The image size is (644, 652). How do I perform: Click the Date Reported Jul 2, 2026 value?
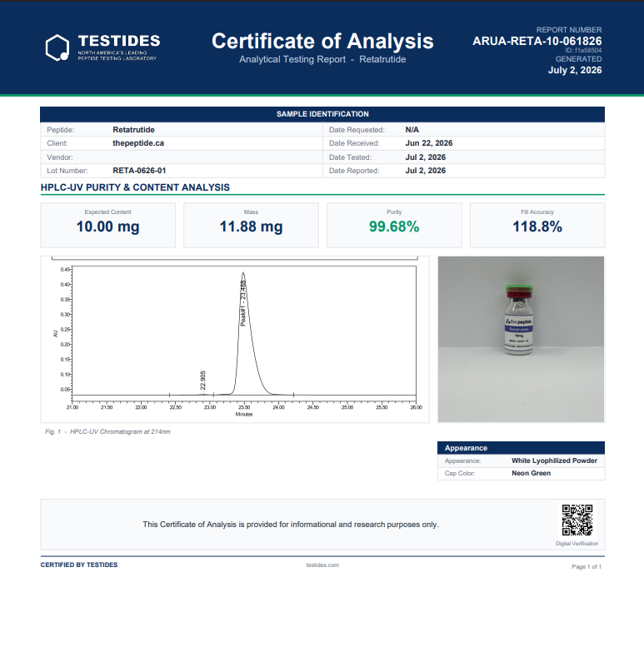coord(425,171)
